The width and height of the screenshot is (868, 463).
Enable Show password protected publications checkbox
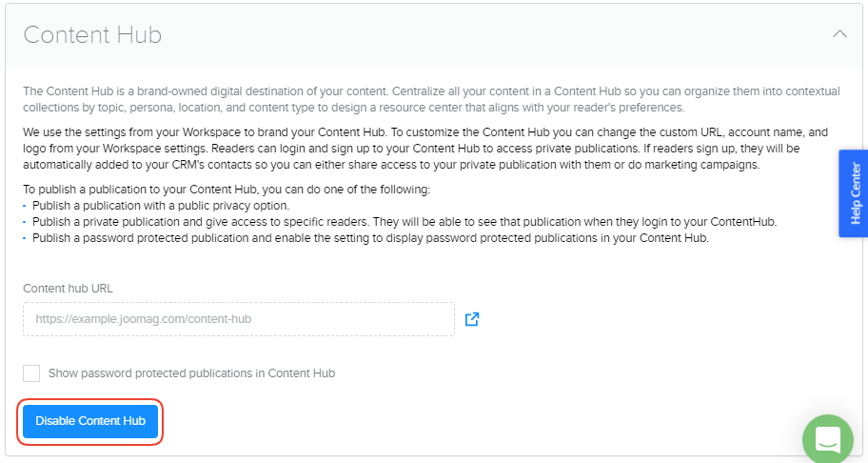tap(31, 373)
